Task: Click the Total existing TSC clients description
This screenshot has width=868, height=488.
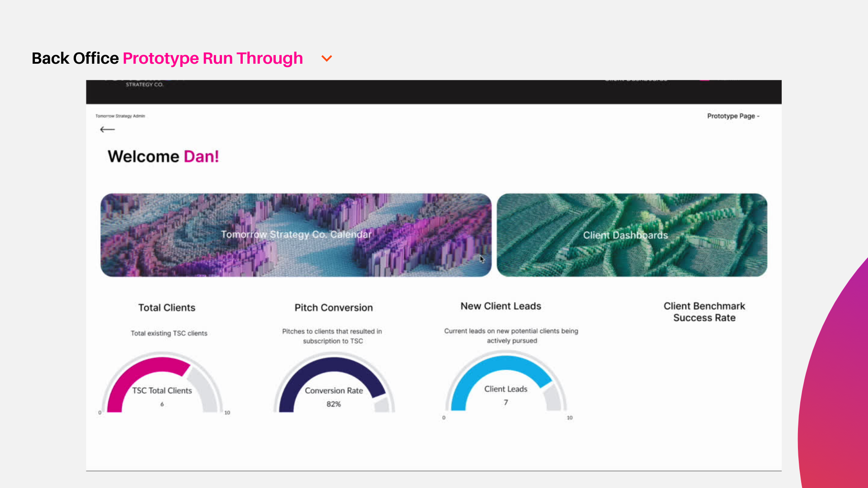Action: (169, 333)
